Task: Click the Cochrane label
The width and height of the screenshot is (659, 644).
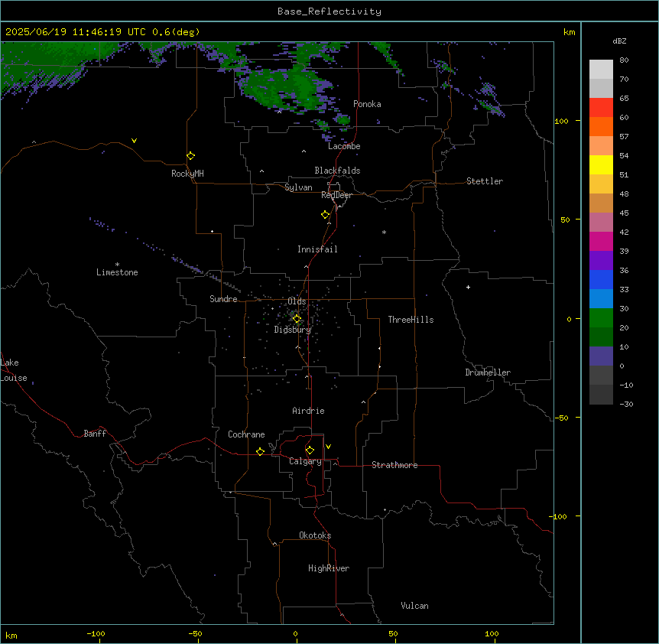Action: point(246,434)
